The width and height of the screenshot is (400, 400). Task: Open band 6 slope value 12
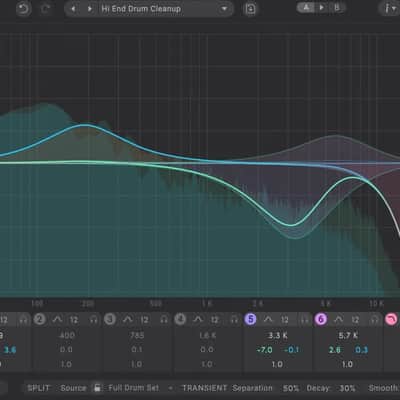355,320
